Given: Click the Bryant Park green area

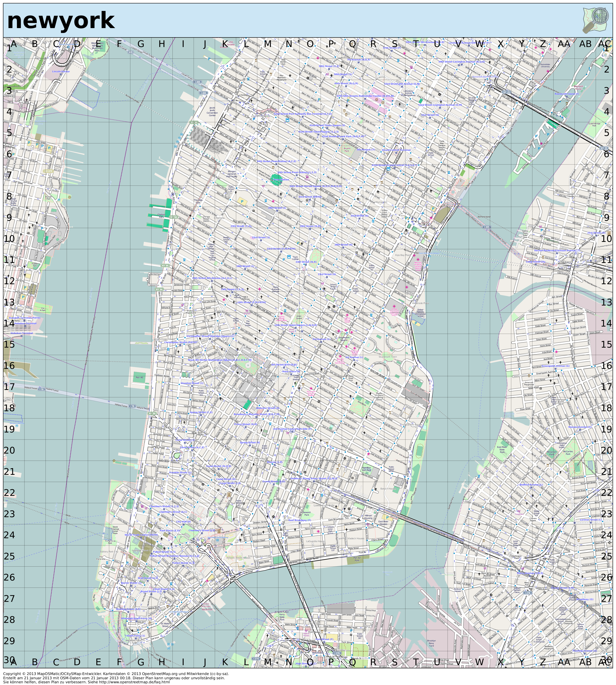Looking at the screenshot, I should coord(347,149).
